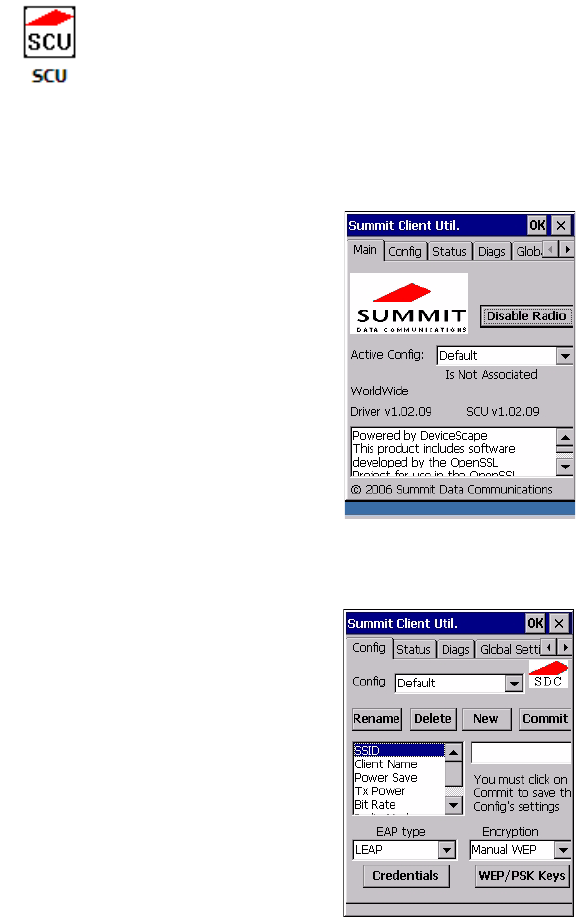Click the Delete button
This screenshot has height=917, width=576.
pyautogui.click(x=433, y=719)
